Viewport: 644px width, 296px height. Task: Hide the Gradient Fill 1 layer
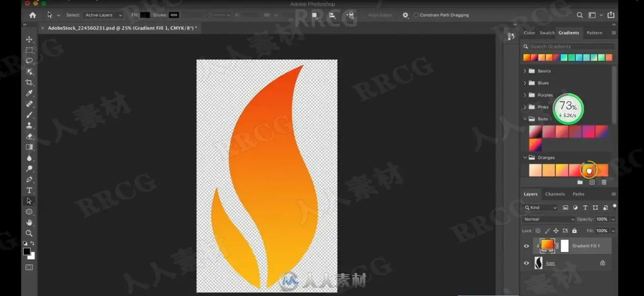tap(526, 246)
